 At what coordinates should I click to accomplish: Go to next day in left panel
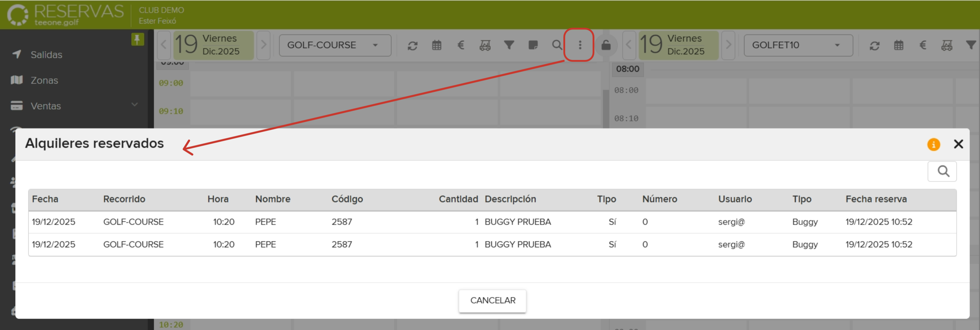tap(263, 45)
